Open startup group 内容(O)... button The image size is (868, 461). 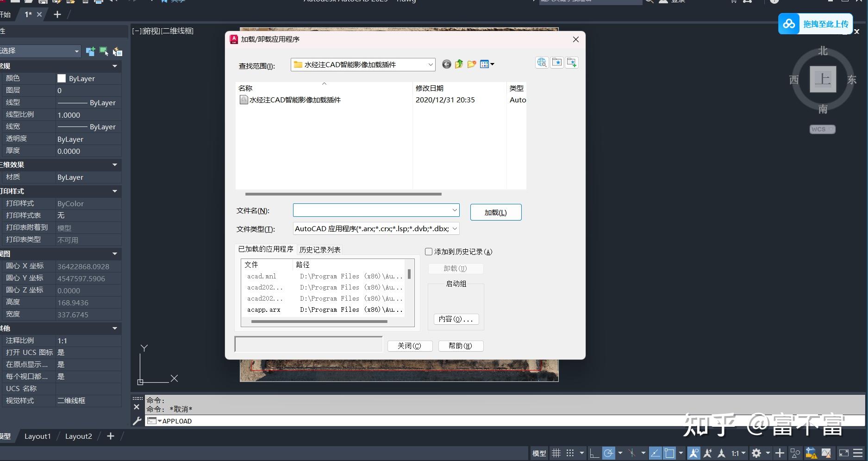456,319
